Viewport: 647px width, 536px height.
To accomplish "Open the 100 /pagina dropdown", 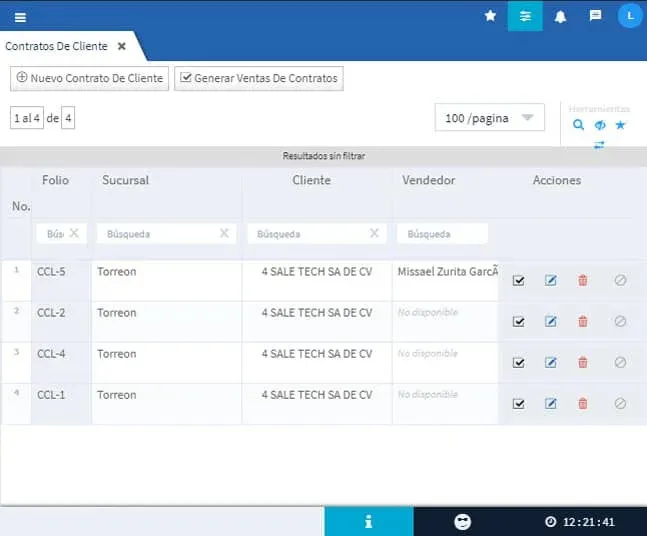I will (489, 118).
